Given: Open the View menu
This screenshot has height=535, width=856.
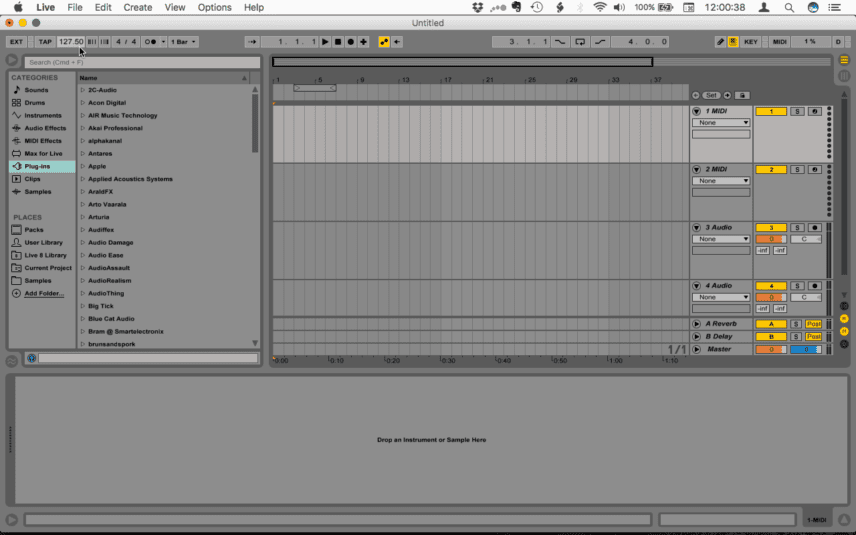Looking at the screenshot, I should tap(175, 7).
